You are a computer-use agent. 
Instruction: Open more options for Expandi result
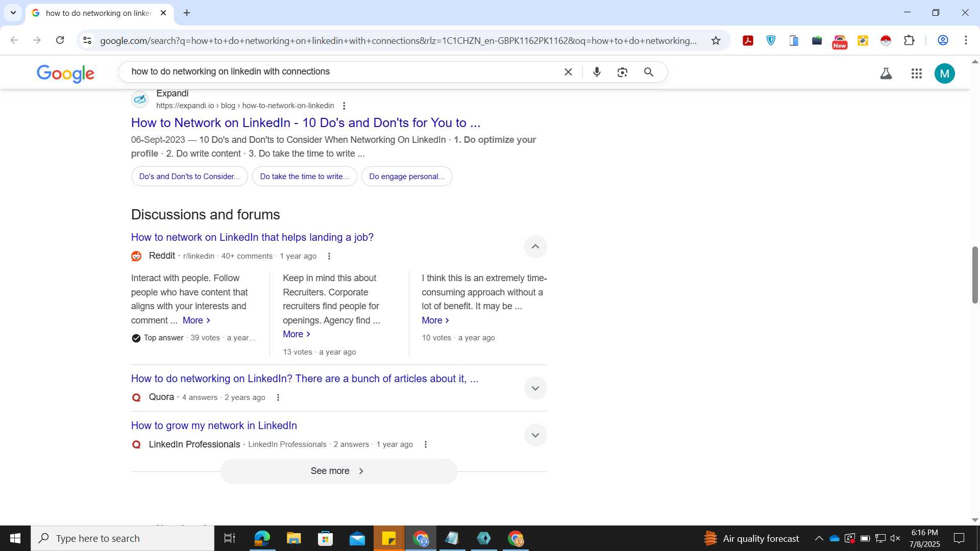(344, 106)
